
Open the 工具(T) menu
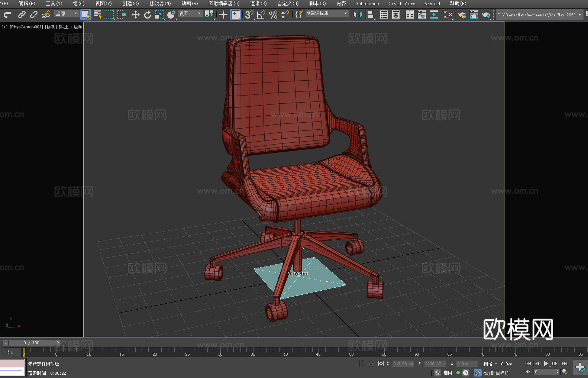pyautogui.click(x=54, y=4)
